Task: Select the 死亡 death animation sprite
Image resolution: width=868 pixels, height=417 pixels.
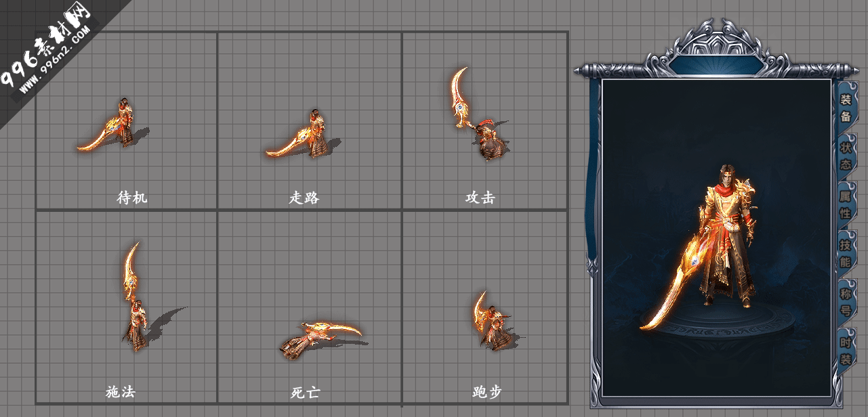Action: point(323,338)
